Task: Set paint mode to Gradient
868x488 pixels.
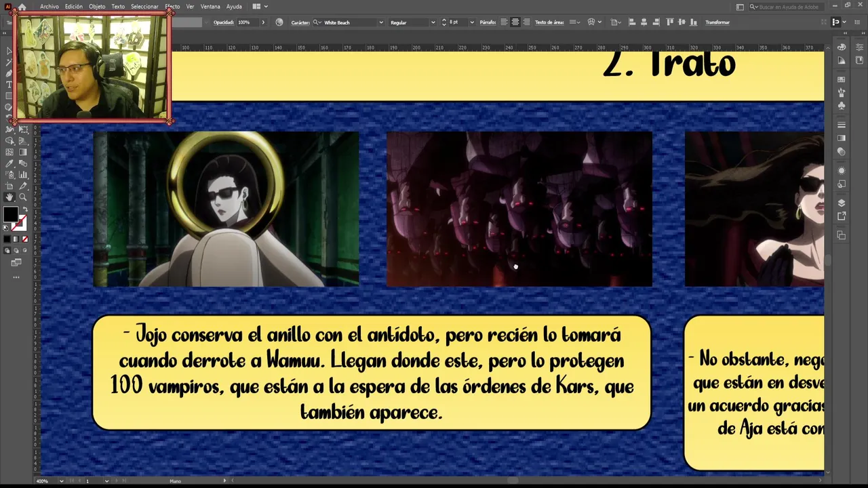Action: click(x=16, y=239)
